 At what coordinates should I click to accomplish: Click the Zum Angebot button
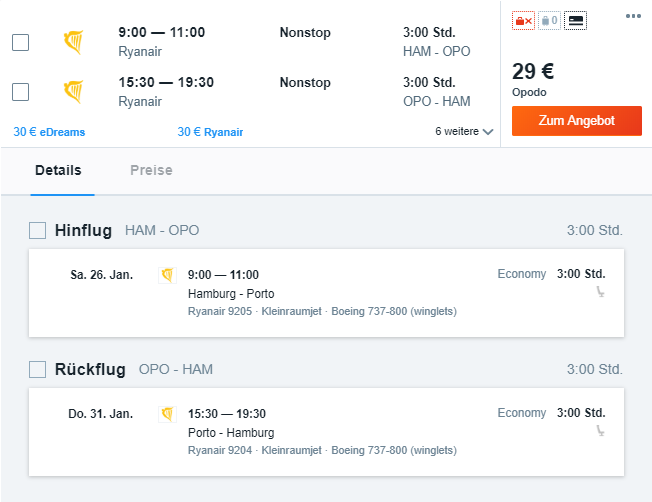577,121
